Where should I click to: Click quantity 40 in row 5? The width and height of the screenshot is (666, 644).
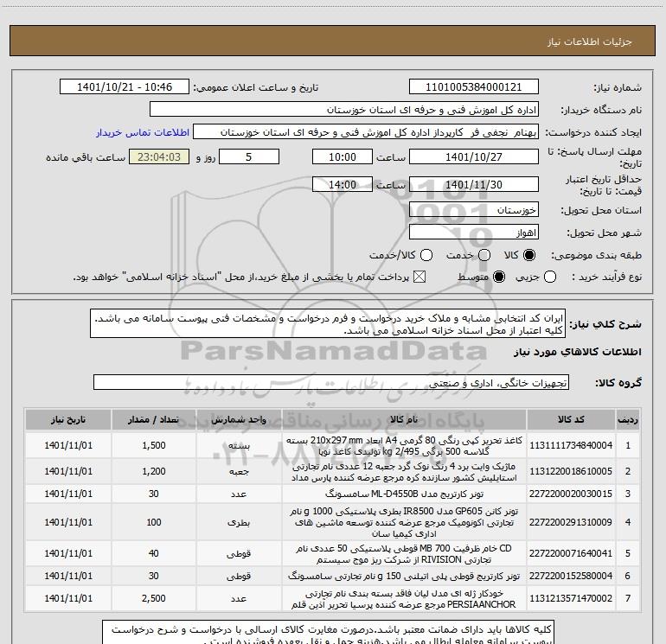coord(154,553)
